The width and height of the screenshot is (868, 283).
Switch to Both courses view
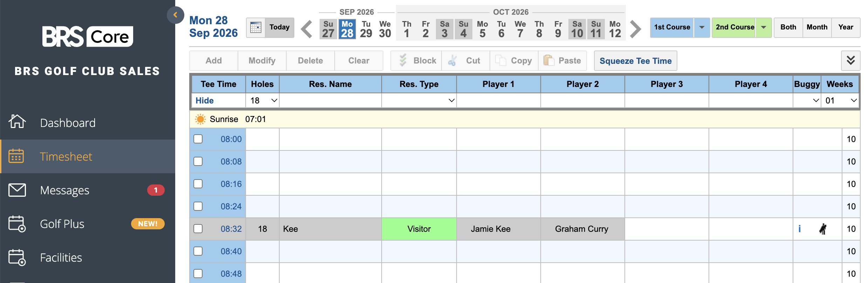[x=788, y=27]
